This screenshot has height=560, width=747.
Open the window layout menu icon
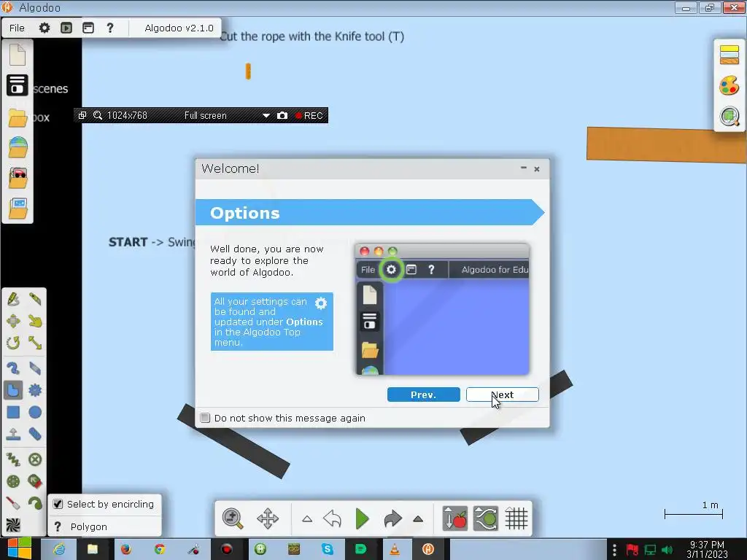tap(88, 28)
